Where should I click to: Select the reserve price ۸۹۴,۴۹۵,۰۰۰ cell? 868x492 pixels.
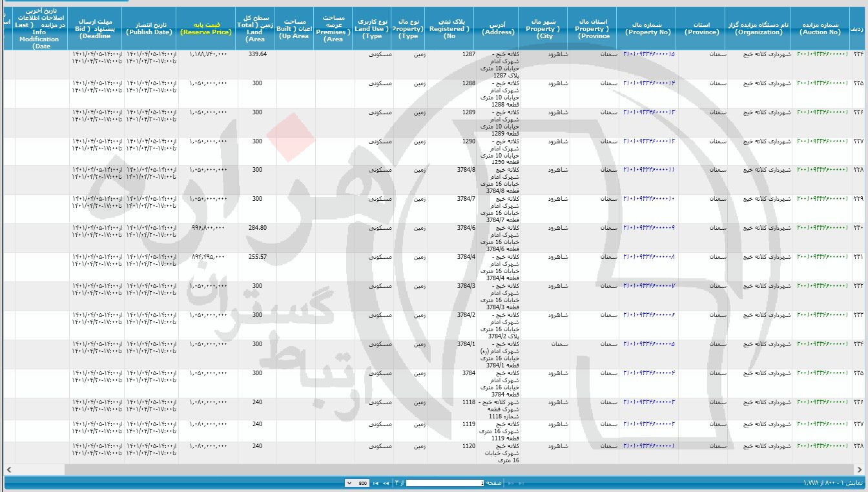click(207, 267)
